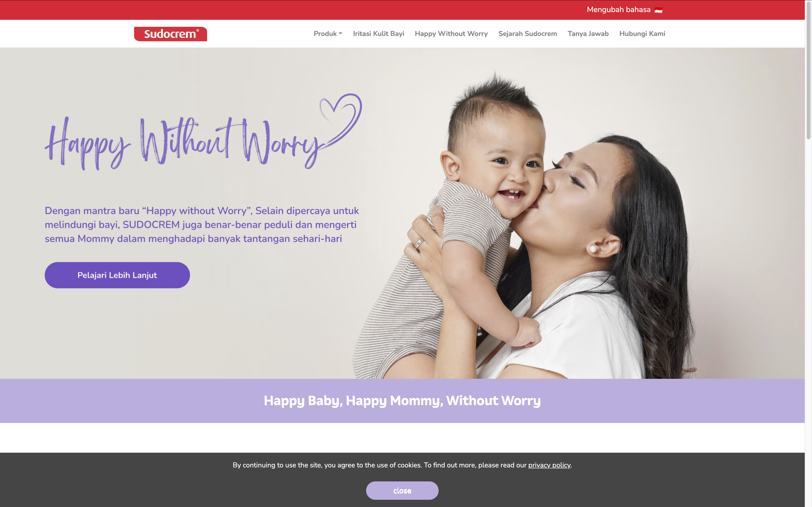Image resolution: width=812 pixels, height=507 pixels.
Task: Open the Tanya Jawab page
Action: pyautogui.click(x=588, y=34)
